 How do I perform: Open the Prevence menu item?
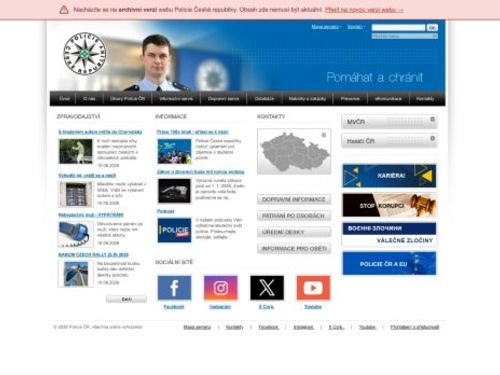pyautogui.click(x=350, y=99)
